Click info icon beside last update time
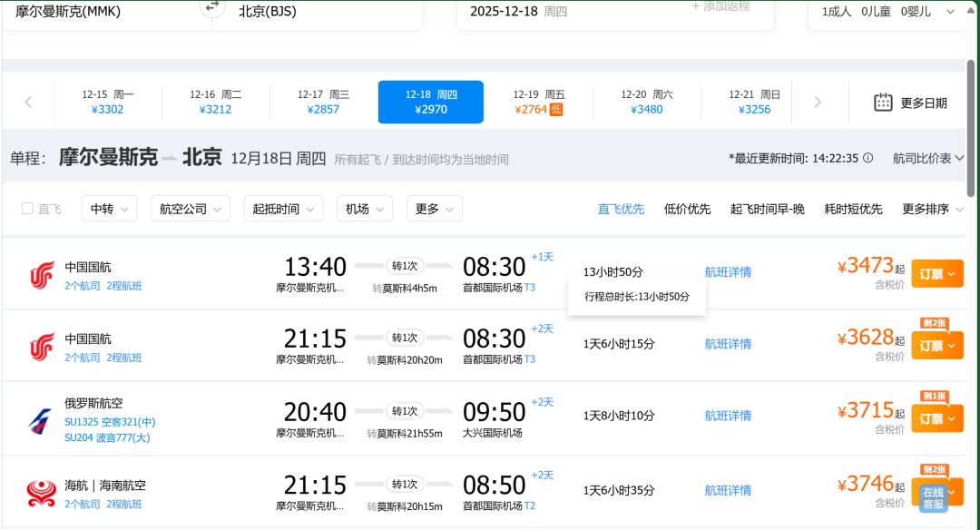980x530 pixels. (x=867, y=158)
